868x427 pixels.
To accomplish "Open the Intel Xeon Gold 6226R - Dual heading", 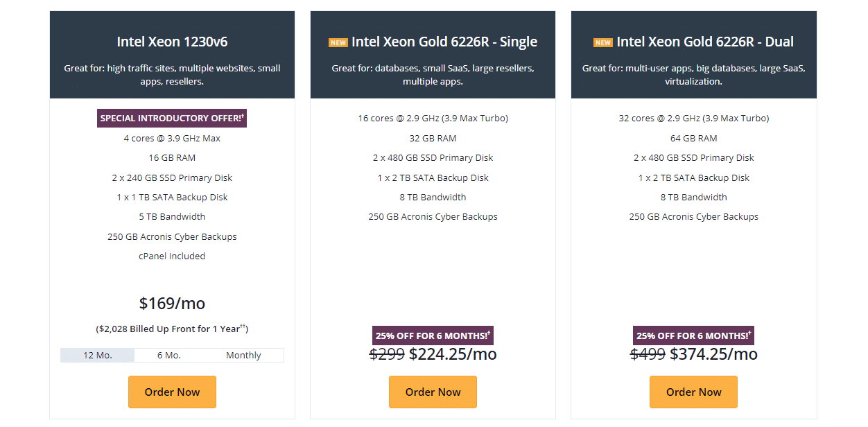I will (x=705, y=42).
